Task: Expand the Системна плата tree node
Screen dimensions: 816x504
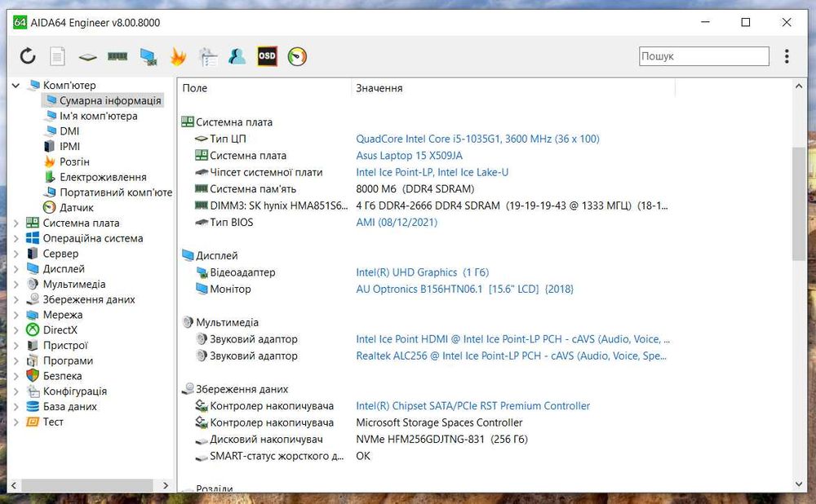Action: click(16, 223)
